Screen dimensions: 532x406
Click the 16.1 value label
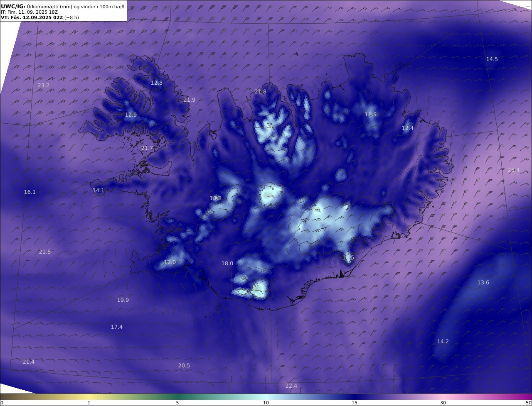point(30,192)
